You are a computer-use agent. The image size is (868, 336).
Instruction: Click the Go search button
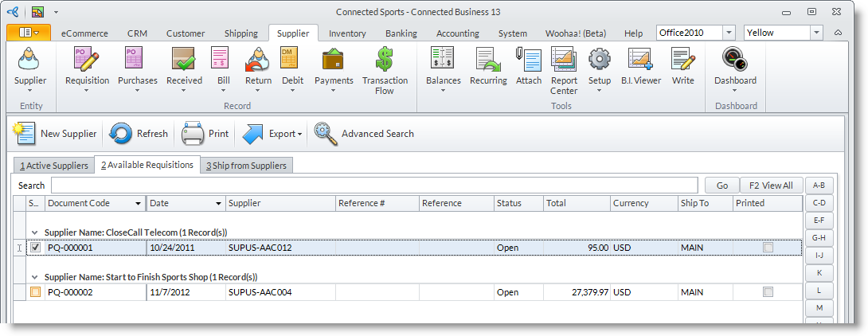pos(721,186)
